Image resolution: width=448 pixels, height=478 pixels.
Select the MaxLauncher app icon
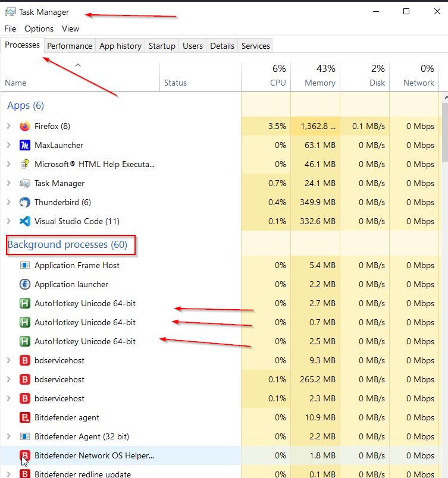[24, 145]
